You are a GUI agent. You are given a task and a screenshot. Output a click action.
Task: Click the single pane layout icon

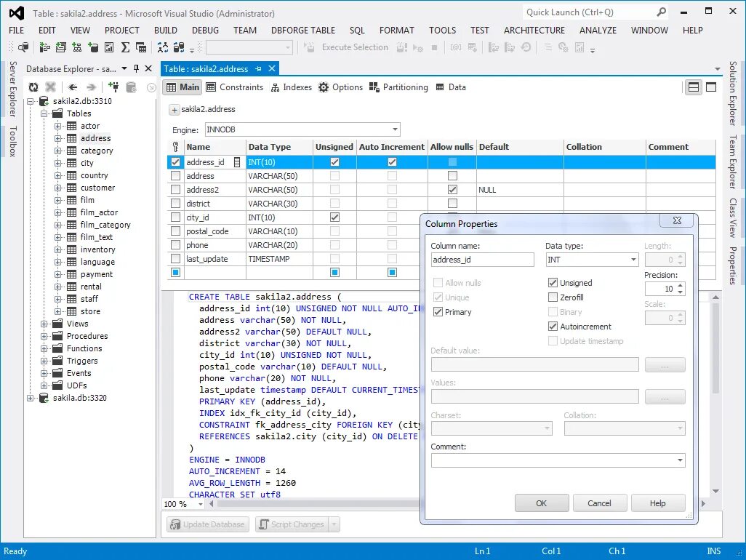pos(711,87)
